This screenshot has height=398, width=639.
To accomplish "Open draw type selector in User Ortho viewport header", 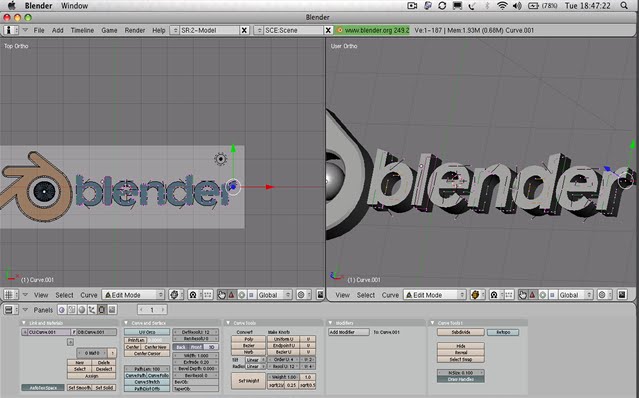I will click(x=478, y=295).
